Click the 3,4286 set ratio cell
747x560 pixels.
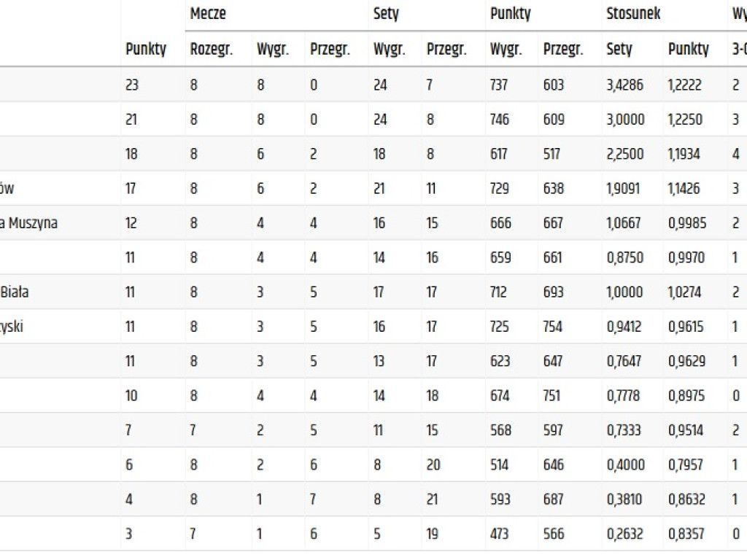(x=624, y=85)
